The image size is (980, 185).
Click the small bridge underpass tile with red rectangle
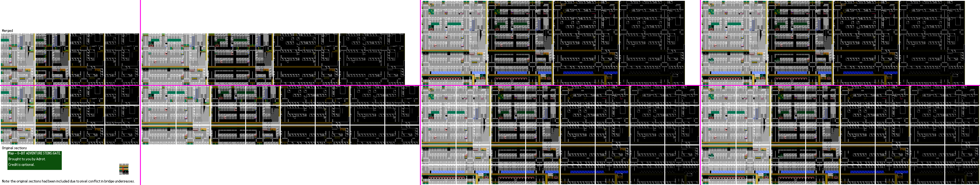(x=124, y=169)
